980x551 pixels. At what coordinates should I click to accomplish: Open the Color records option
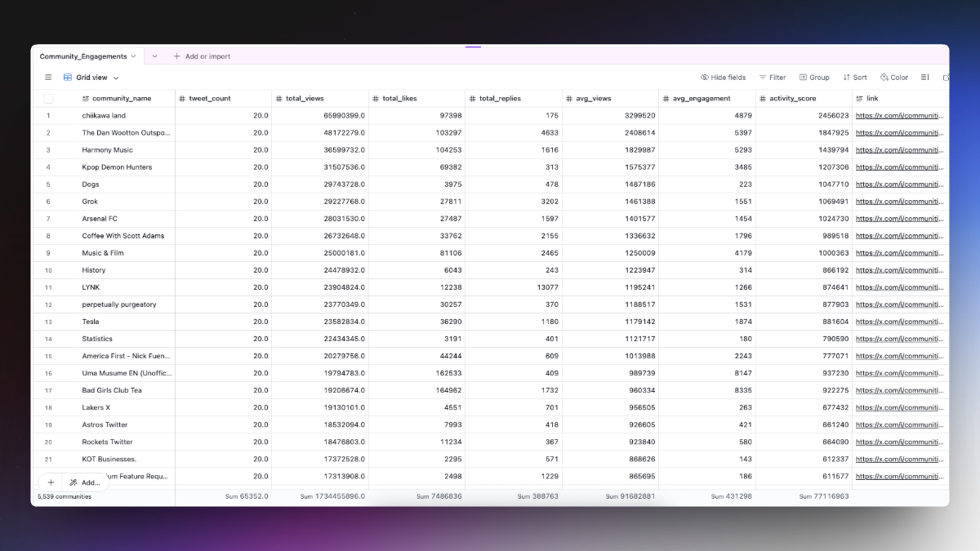coord(894,78)
